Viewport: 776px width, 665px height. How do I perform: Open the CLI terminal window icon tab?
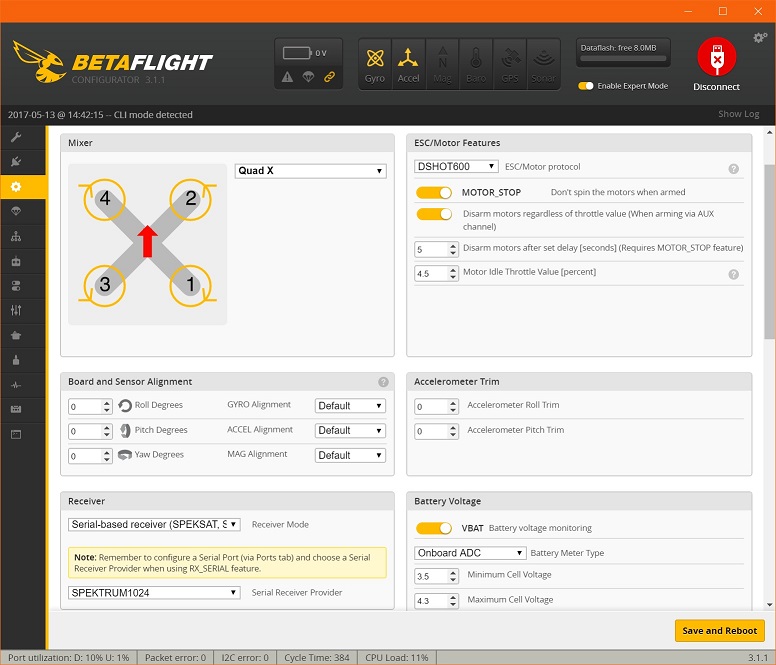pos(16,434)
